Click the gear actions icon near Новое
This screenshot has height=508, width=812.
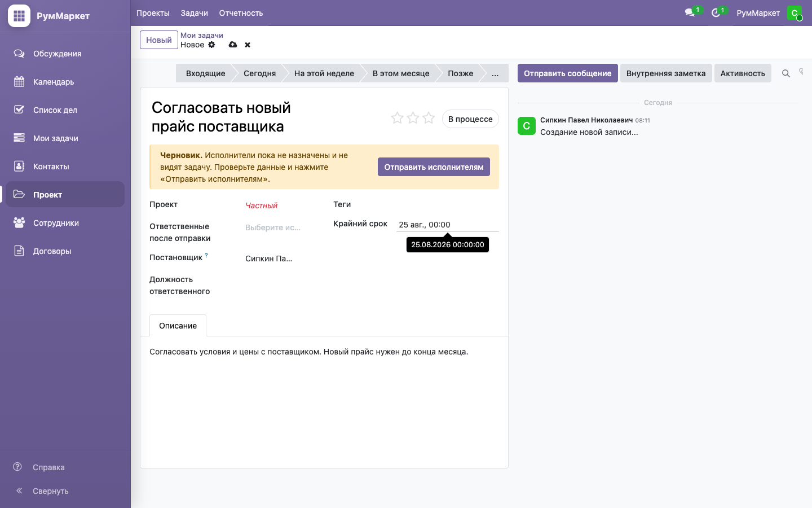(x=212, y=45)
